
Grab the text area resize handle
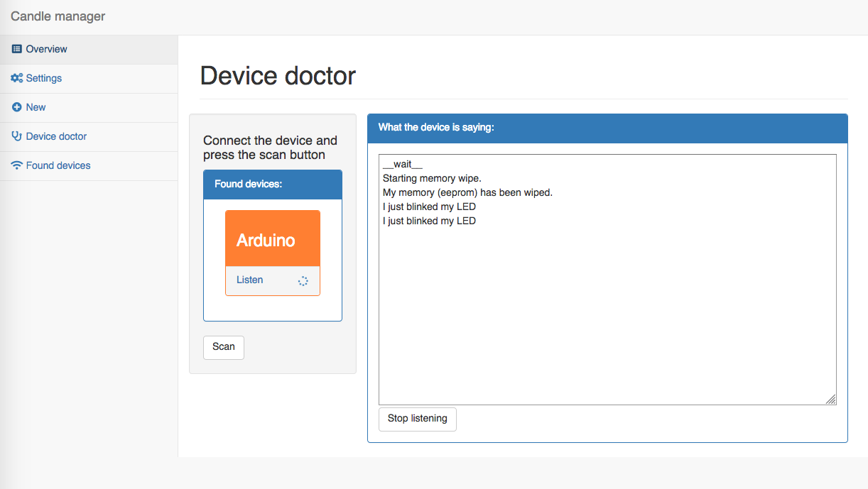(830, 400)
